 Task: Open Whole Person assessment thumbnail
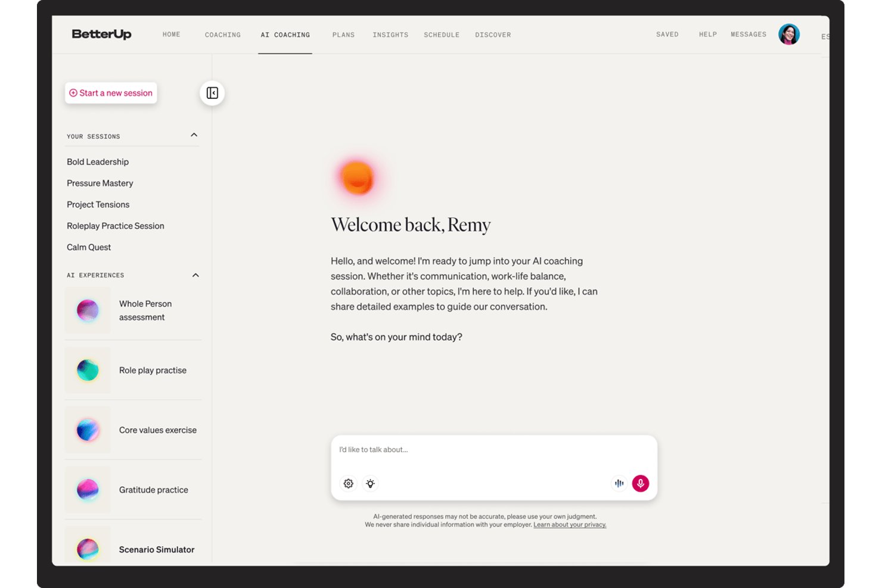[x=88, y=310]
